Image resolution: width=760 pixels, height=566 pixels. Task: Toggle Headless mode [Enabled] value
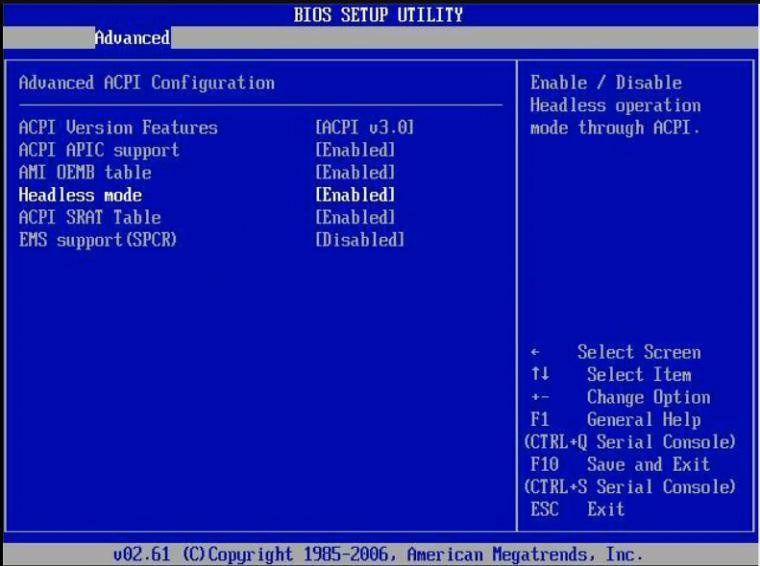click(355, 195)
